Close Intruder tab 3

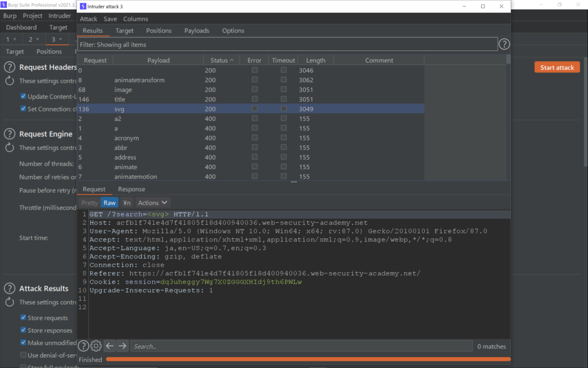(x=61, y=39)
